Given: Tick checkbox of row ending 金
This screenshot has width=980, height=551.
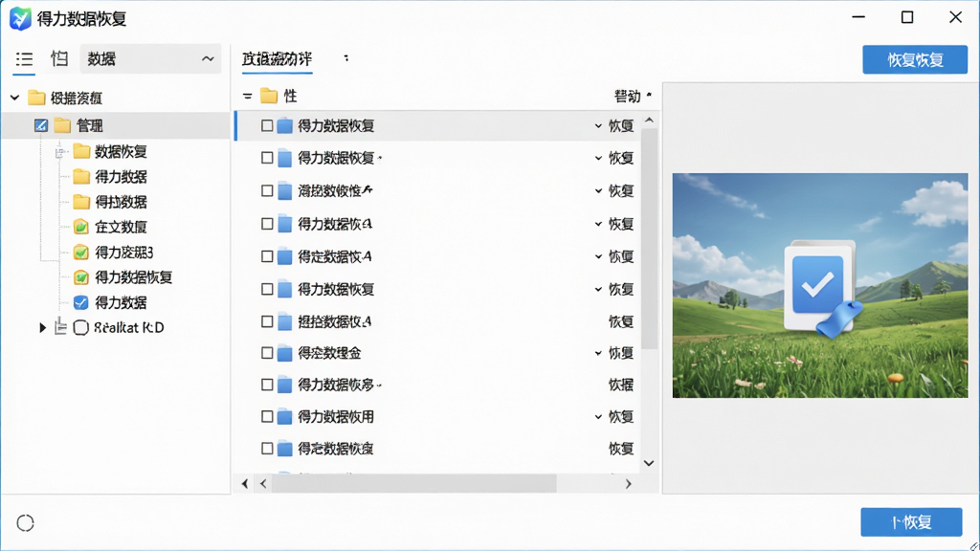Looking at the screenshot, I should click(x=267, y=353).
